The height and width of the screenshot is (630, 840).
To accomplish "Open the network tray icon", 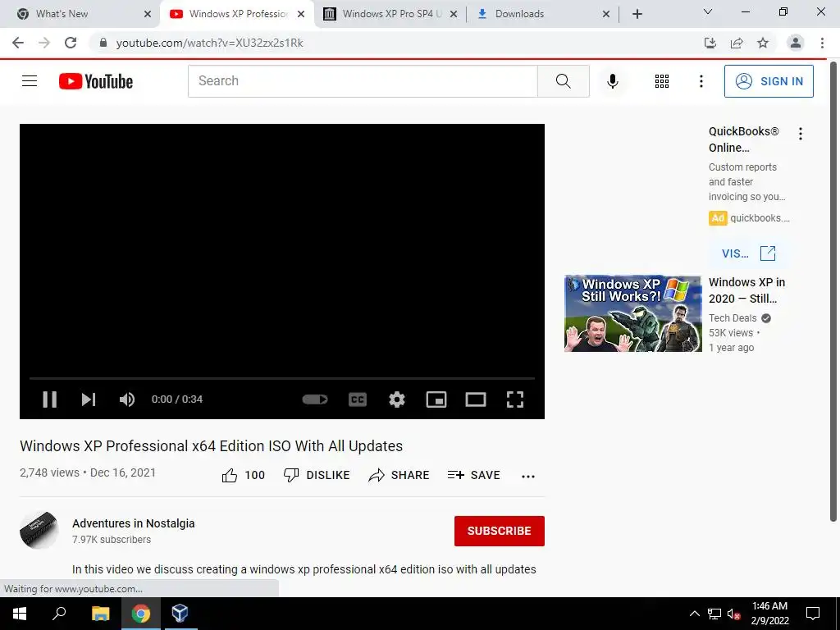I will 714,614.
